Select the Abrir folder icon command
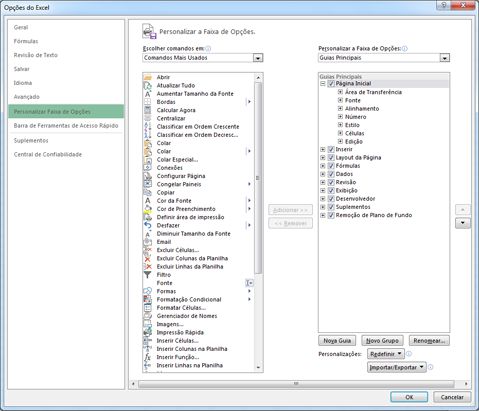 tap(147, 77)
